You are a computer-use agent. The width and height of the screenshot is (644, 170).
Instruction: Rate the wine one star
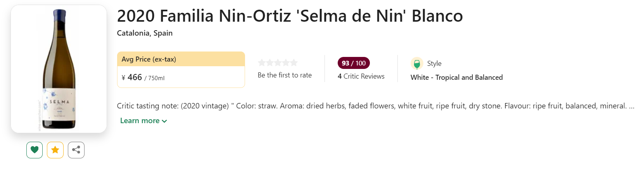coord(262,63)
